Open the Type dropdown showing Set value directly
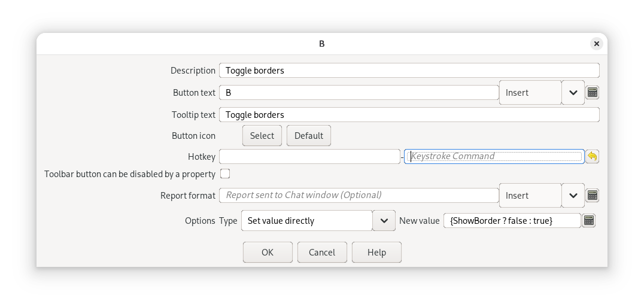The height and width of the screenshot is (307, 644). tap(384, 221)
